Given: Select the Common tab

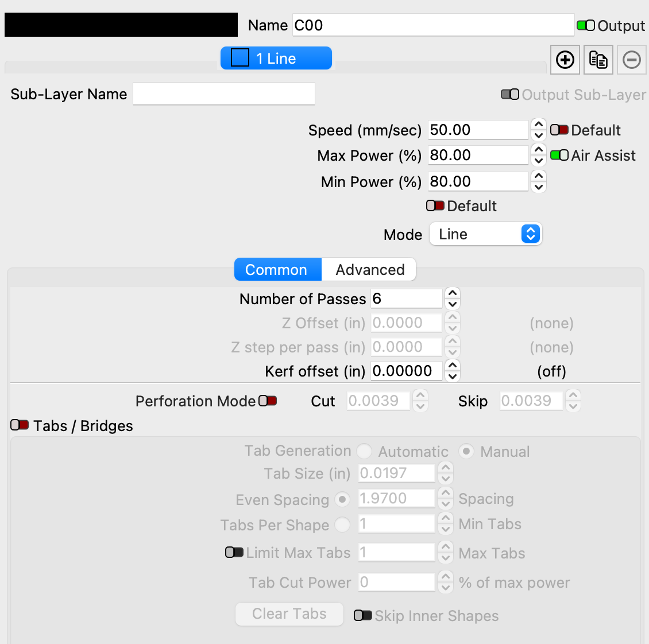Looking at the screenshot, I should click(x=276, y=270).
